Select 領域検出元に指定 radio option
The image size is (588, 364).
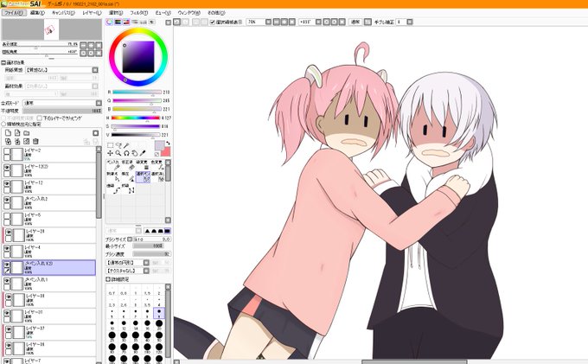3,124
